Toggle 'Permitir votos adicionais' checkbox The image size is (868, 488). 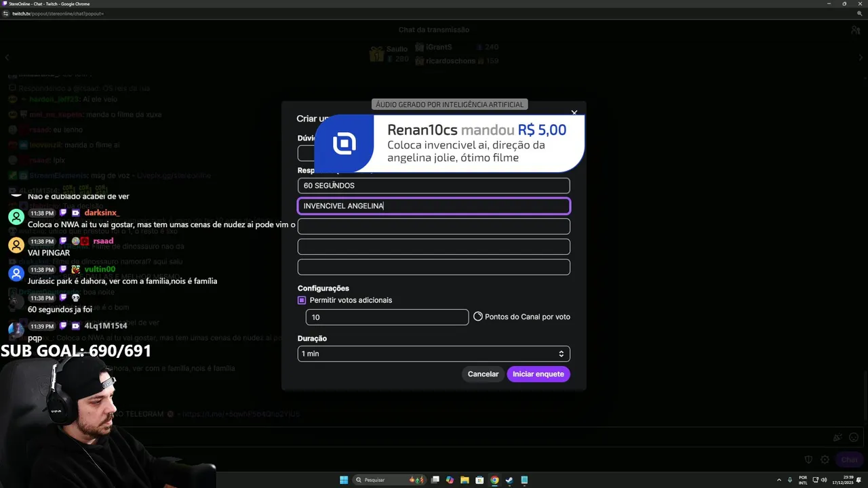[302, 300]
